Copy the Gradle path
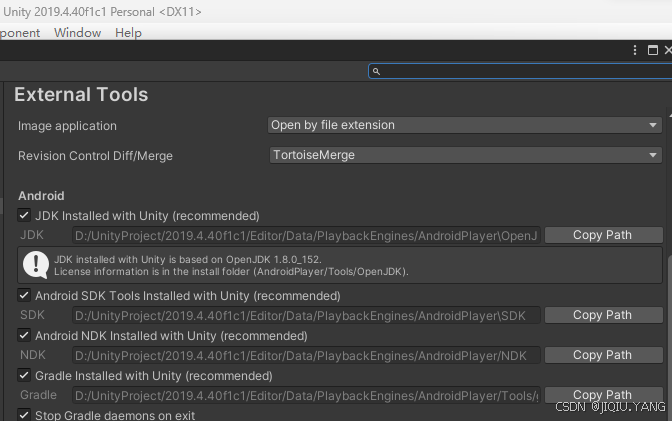Image resolution: width=672 pixels, height=421 pixels. 603,394
